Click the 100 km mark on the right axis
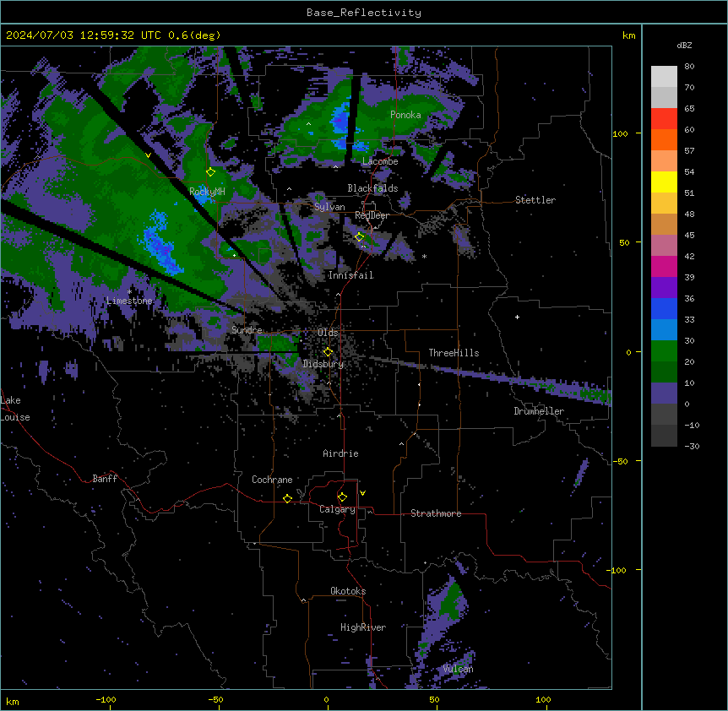Screen dimensions: 728x711 click(620, 133)
